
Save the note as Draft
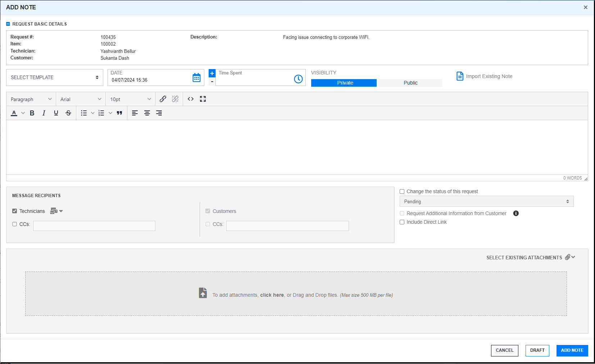pyautogui.click(x=537, y=350)
